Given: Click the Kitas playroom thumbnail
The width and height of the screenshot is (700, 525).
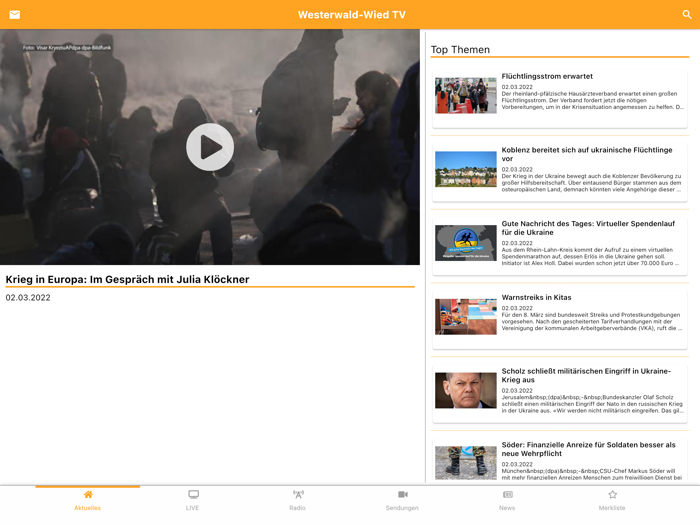Looking at the screenshot, I should click(466, 317).
